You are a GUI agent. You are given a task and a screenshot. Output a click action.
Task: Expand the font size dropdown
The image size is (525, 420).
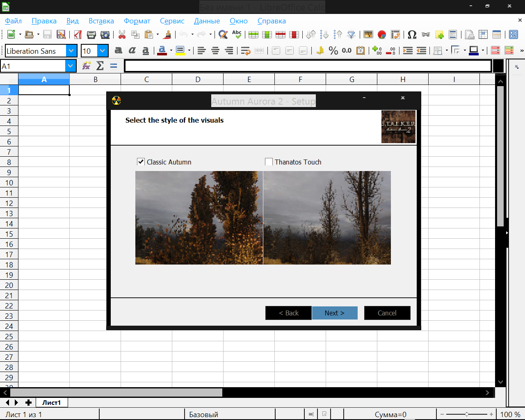pos(103,51)
